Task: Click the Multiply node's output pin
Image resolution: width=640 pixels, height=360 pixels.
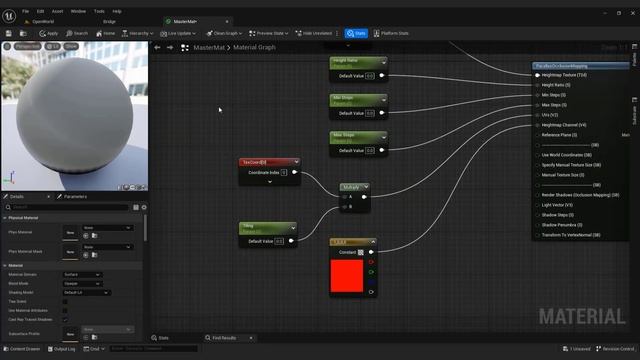Action: [x=364, y=197]
